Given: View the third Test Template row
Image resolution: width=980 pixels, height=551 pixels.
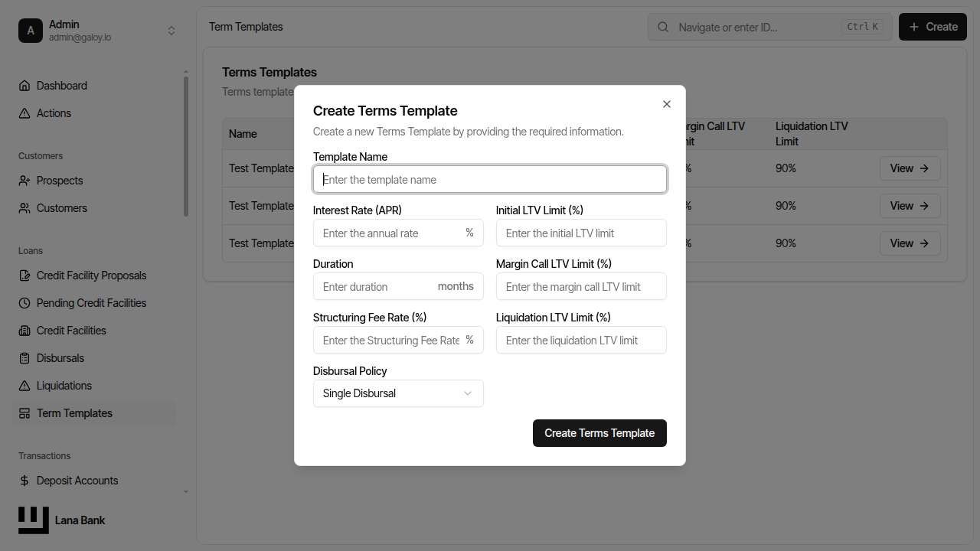Looking at the screenshot, I should tap(910, 243).
